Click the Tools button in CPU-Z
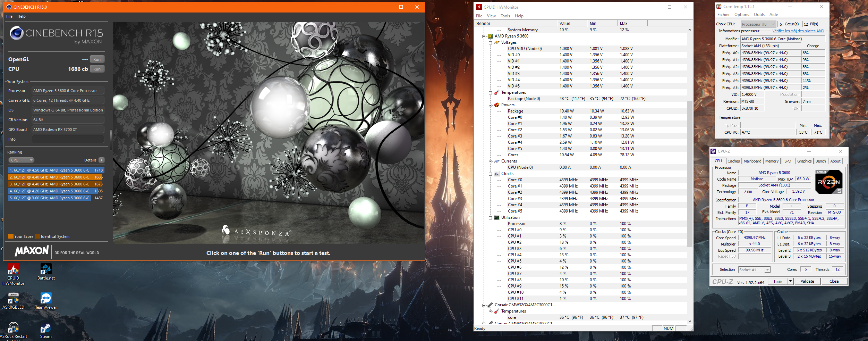This screenshot has width=868, height=341. [778, 281]
